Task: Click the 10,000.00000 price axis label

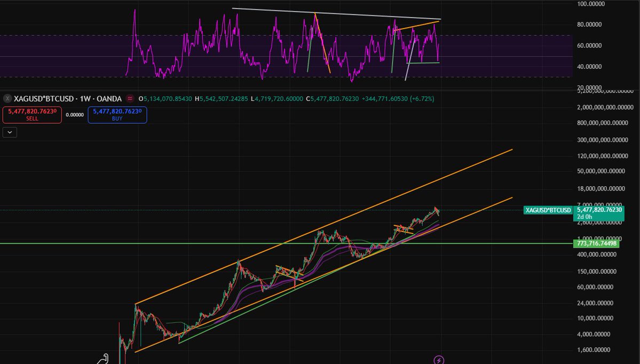Action: point(595,318)
